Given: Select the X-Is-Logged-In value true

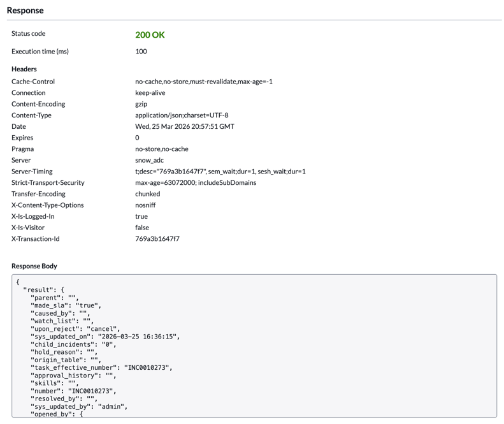Looking at the screenshot, I should [141, 217].
